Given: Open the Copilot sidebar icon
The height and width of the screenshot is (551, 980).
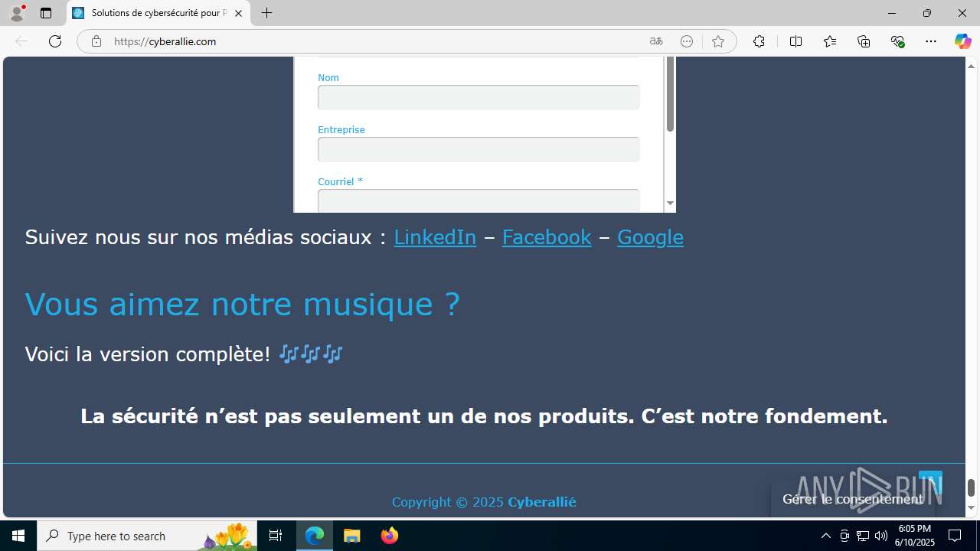Looking at the screenshot, I should 962,41.
